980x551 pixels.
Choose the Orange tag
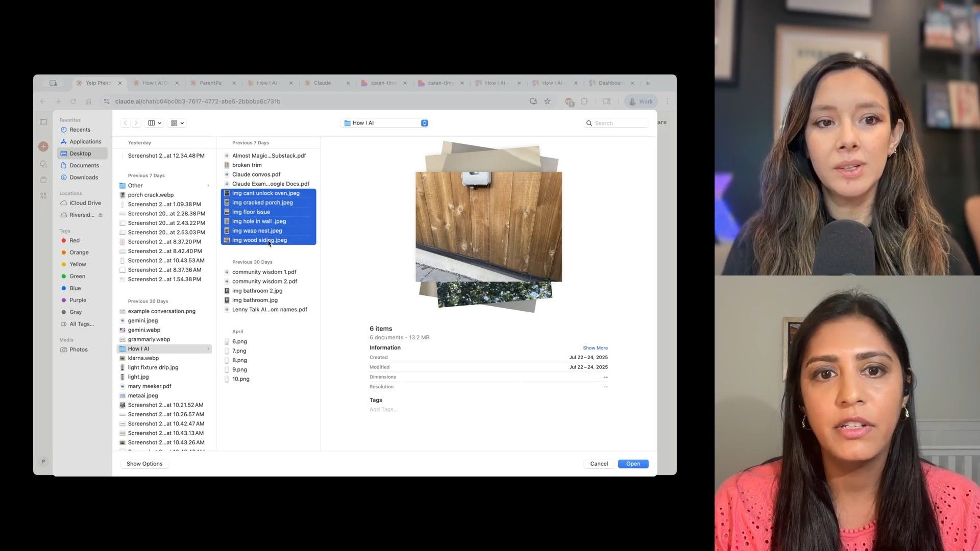tap(79, 253)
